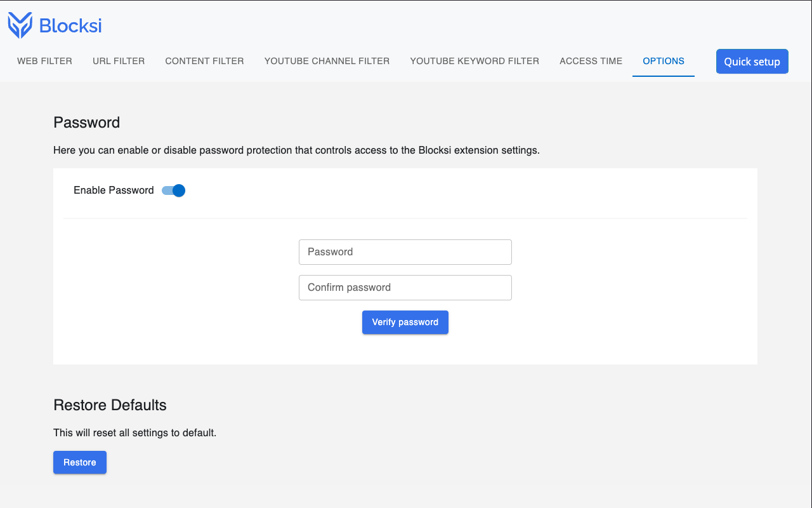The image size is (812, 508).
Task: Click the Restore Defaults heading
Action: [x=110, y=405]
